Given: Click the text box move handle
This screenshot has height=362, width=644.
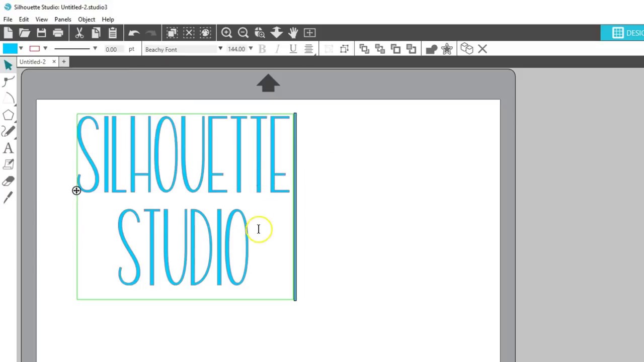Looking at the screenshot, I should [76, 191].
